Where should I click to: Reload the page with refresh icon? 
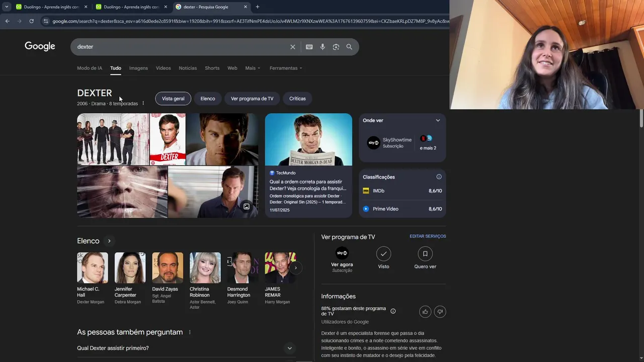tap(31, 21)
